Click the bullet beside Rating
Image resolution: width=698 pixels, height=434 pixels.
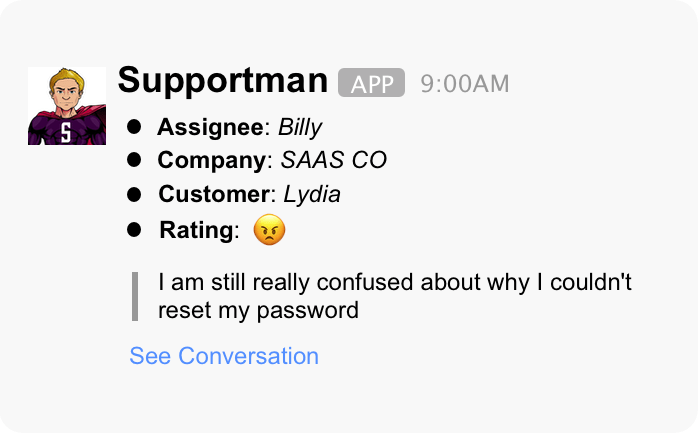point(135,230)
